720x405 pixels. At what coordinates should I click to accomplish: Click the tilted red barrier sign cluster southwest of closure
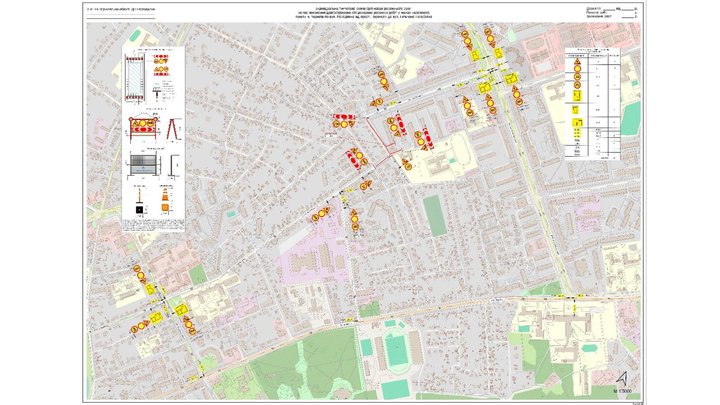tap(356, 158)
